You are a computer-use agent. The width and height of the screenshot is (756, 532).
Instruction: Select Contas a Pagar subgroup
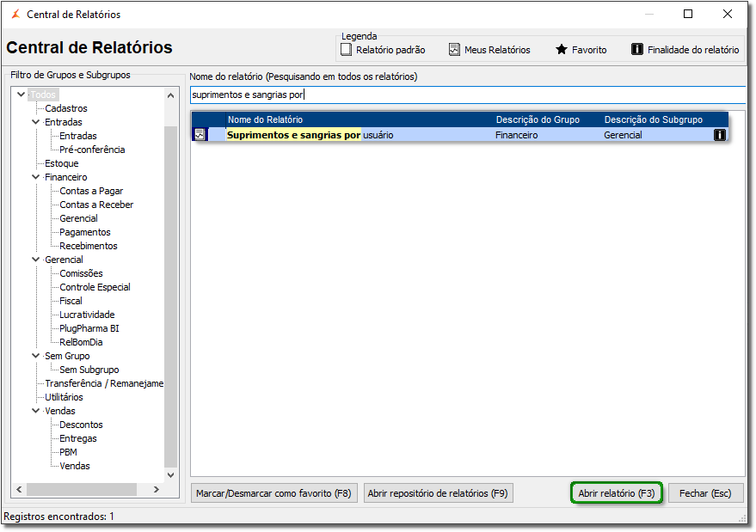(x=91, y=191)
